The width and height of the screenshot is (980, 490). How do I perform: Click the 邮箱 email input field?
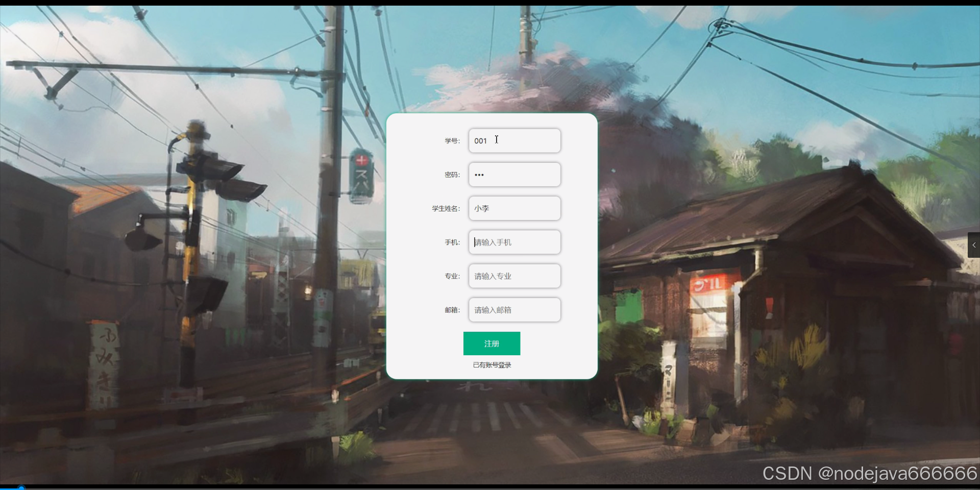[x=514, y=310]
